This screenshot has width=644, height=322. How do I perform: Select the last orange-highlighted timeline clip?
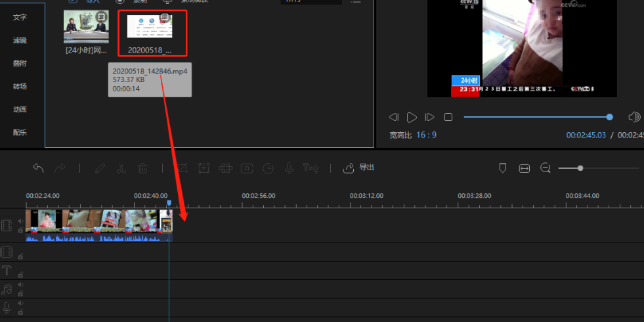click(x=166, y=225)
